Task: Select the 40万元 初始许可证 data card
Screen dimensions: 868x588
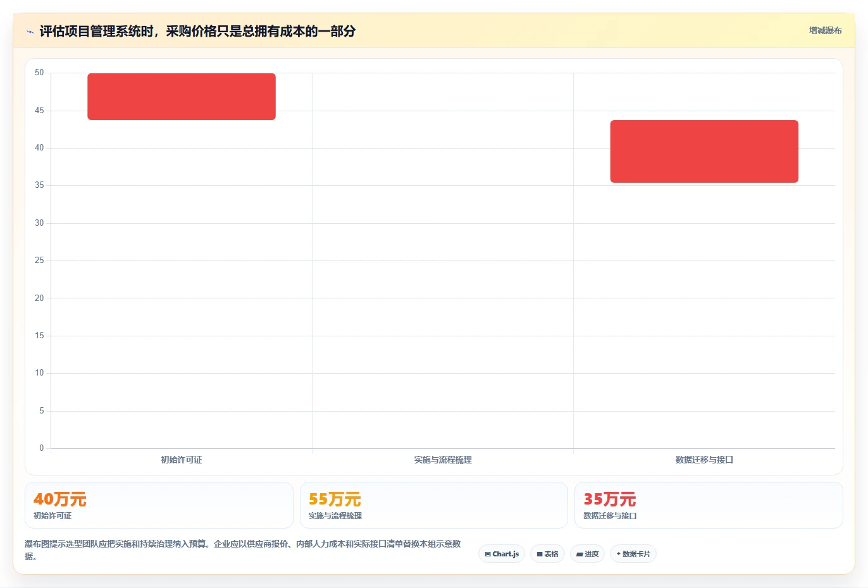Action: 159,505
